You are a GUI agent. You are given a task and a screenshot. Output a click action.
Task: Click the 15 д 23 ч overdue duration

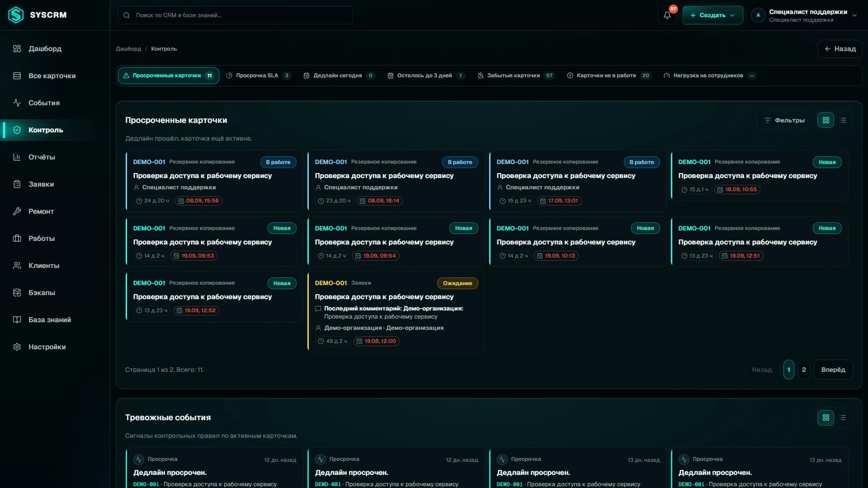pyautogui.click(x=515, y=201)
